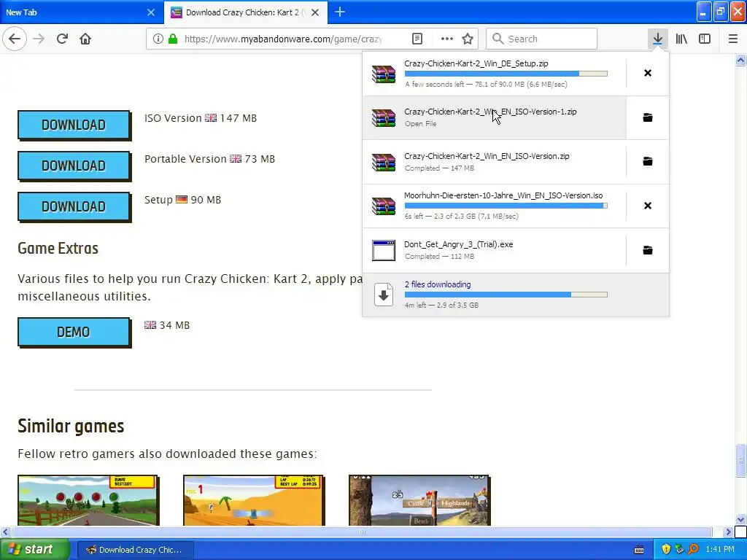The image size is (747, 560).
Task: Close the New Tab tab
Action: (x=151, y=12)
